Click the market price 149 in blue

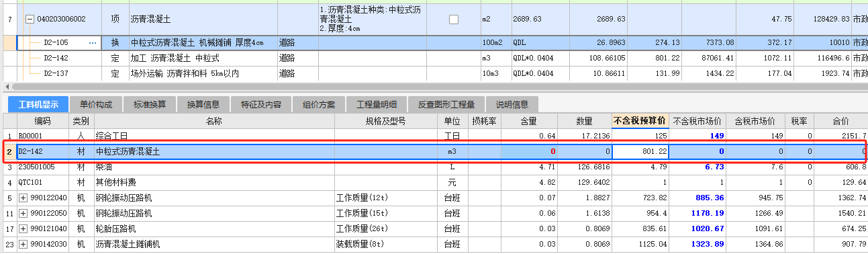tap(697, 136)
